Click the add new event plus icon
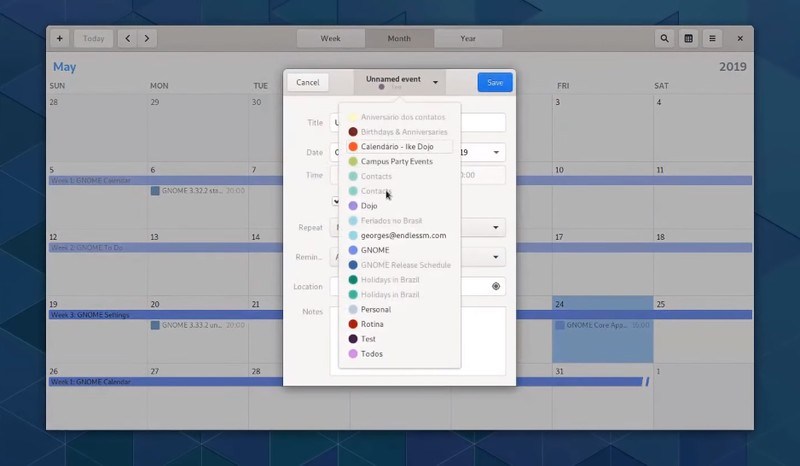The image size is (800, 466). coord(60,38)
